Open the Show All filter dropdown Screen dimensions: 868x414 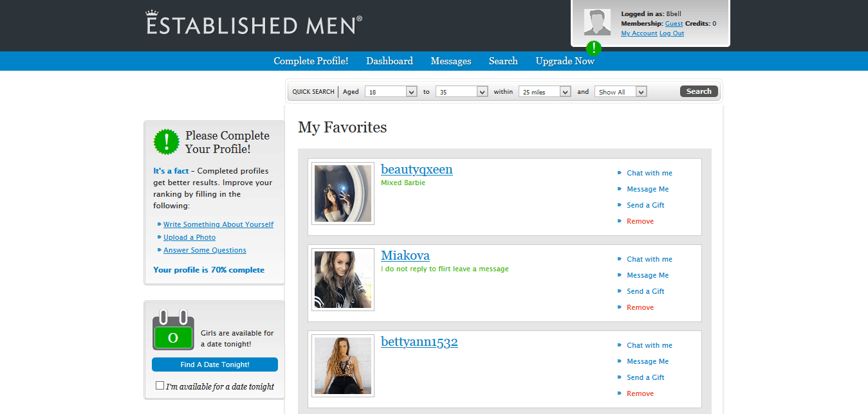(620, 92)
